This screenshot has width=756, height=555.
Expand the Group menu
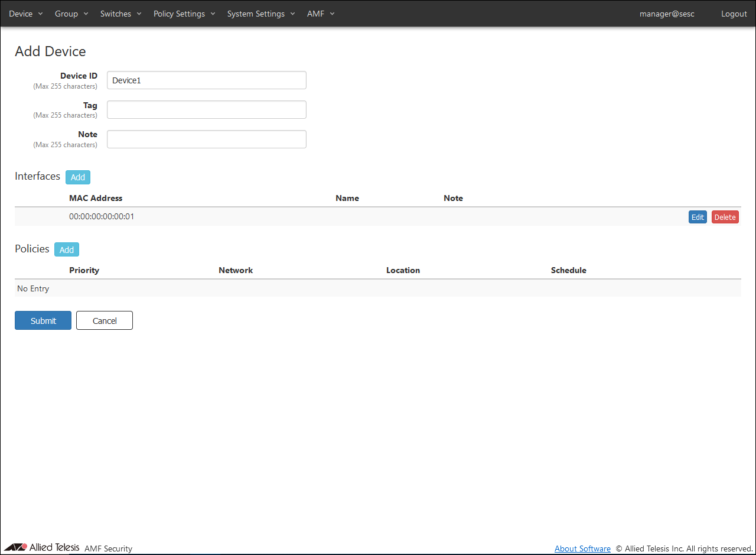pyautogui.click(x=71, y=14)
